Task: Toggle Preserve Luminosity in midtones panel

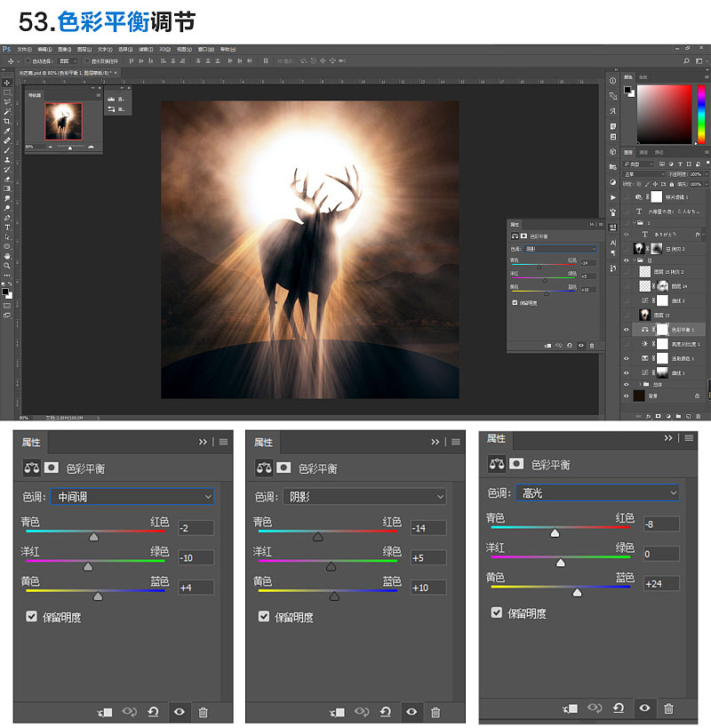Action: (32, 616)
